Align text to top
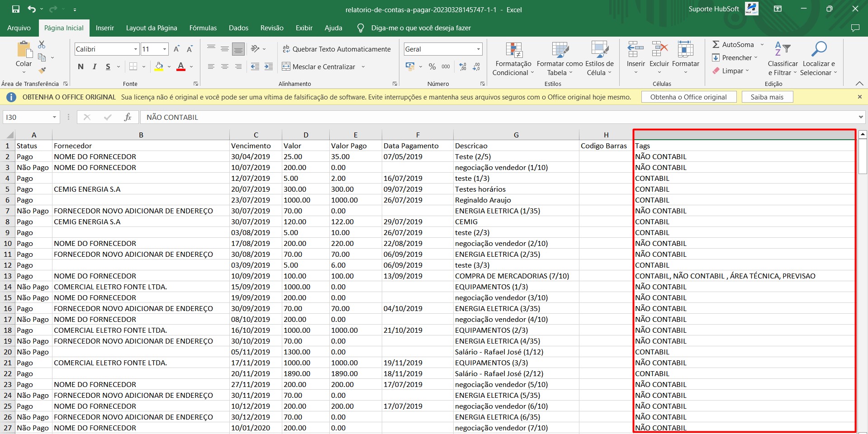This screenshot has width=868, height=434. pyautogui.click(x=211, y=48)
